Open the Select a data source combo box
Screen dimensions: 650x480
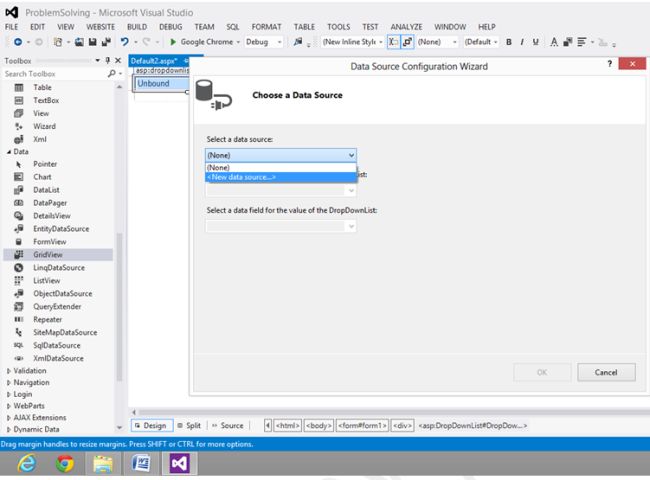[281, 155]
